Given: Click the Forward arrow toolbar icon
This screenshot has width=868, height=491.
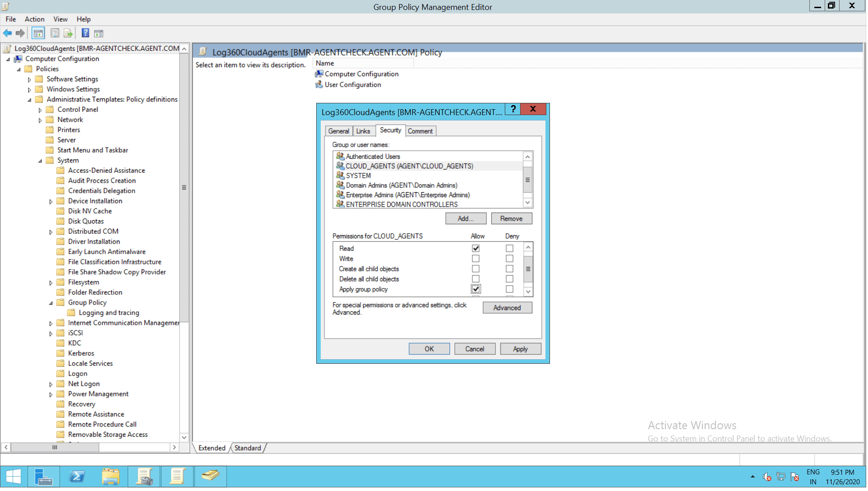Looking at the screenshot, I should click(x=20, y=33).
